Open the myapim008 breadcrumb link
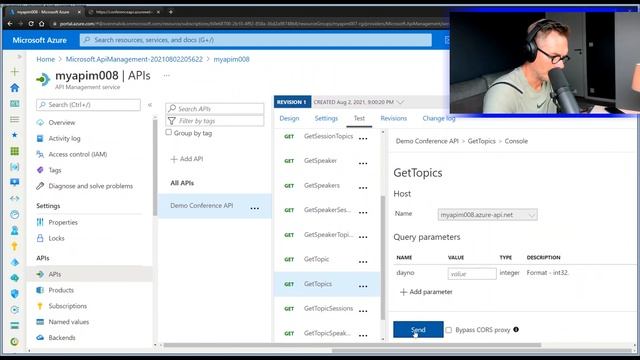Viewport: 640px width, 360px height. point(231,59)
